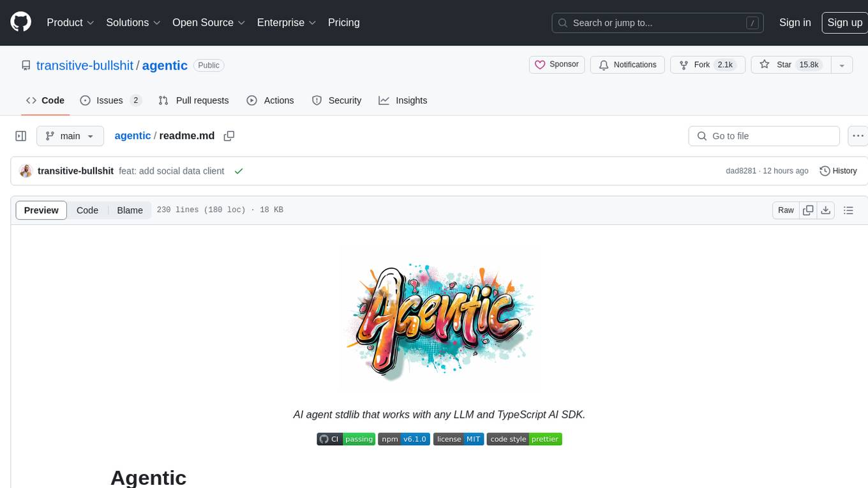Expand the file tree side panel
The image size is (868, 488).
(21, 136)
